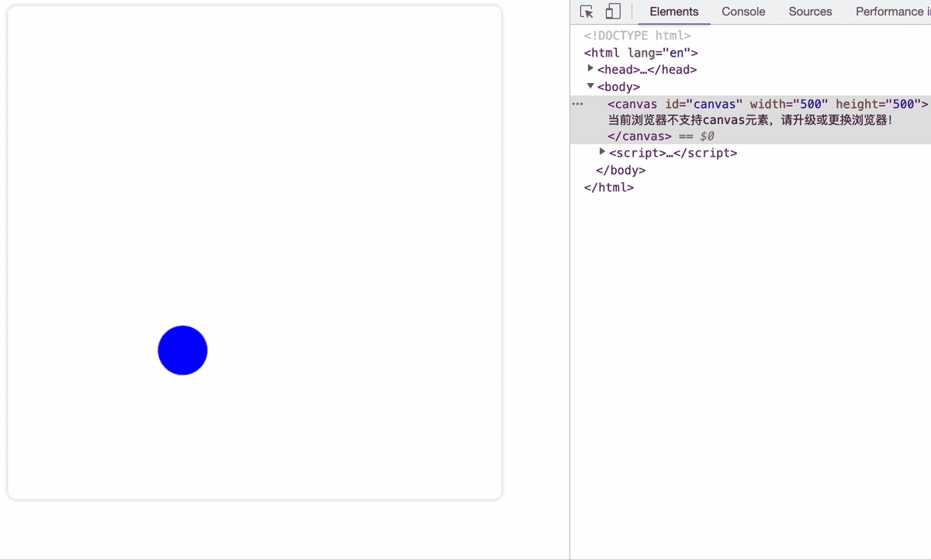Select the Elements tab
The image size is (931, 560).
tap(673, 12)
